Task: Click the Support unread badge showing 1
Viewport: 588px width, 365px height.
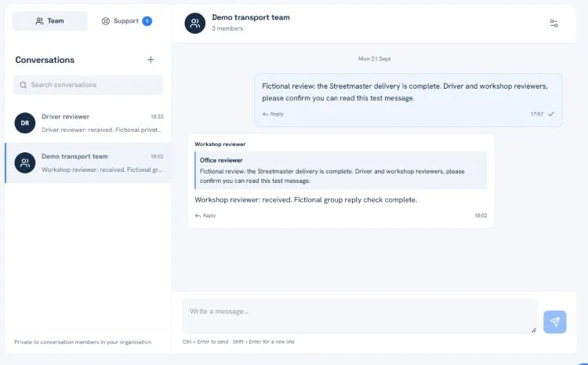Action: coord(147,21)
